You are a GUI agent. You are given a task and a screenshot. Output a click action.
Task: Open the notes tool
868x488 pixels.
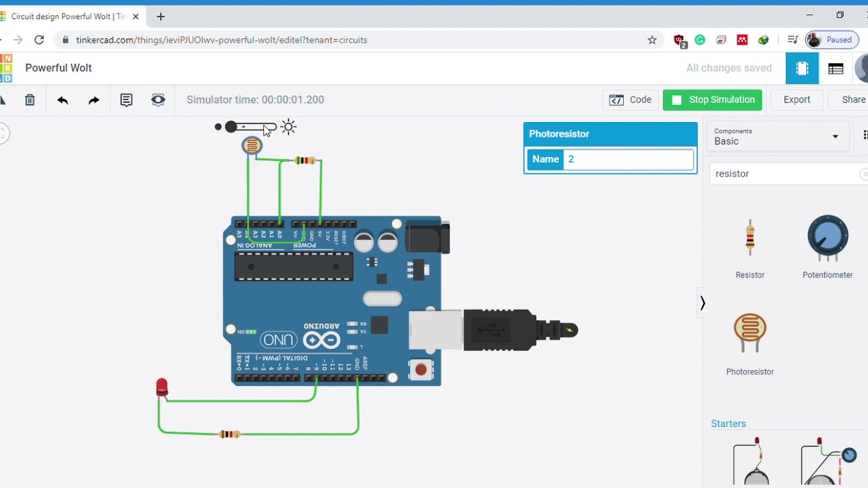tap(126, 100)
